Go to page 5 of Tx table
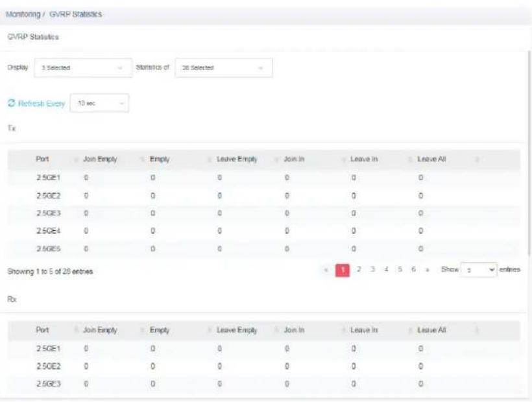532x402 pixels. click(400, 270)
